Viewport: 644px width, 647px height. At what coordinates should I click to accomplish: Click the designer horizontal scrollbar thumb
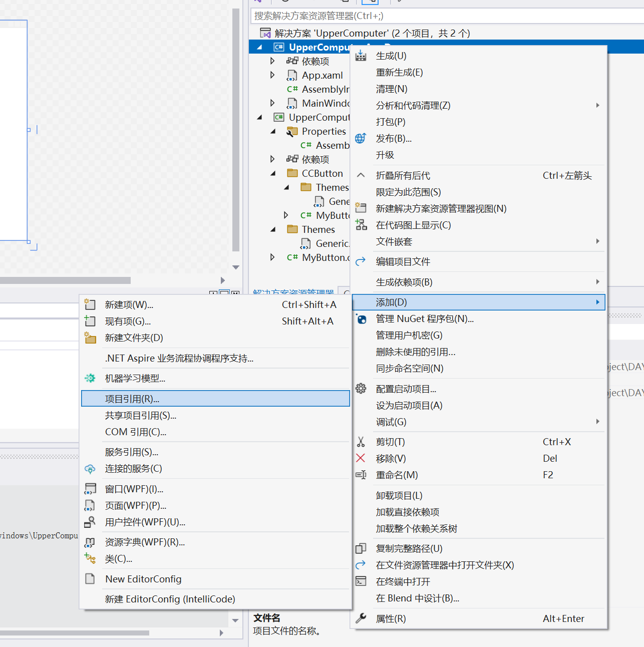point(65,280)
